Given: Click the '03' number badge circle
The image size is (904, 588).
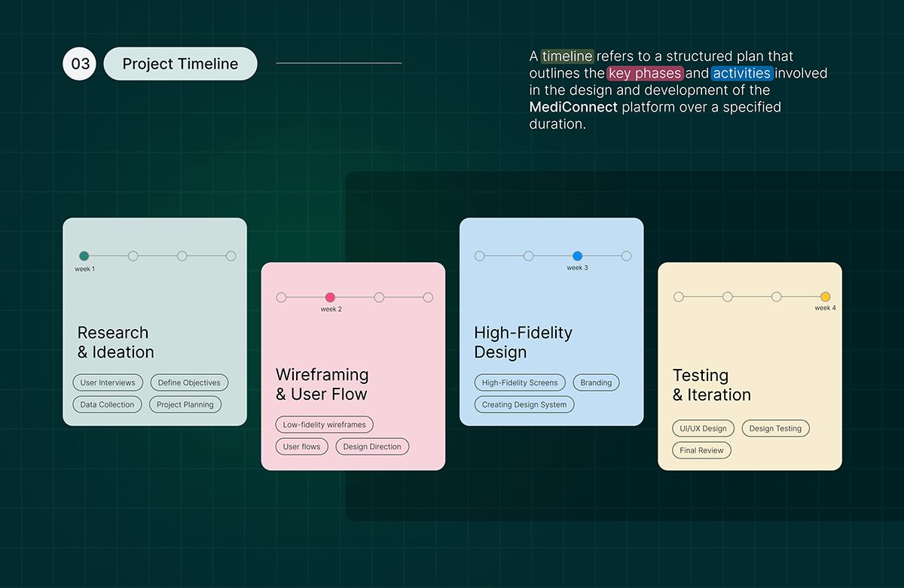Looking at the screenshot, I should [79, 64].
